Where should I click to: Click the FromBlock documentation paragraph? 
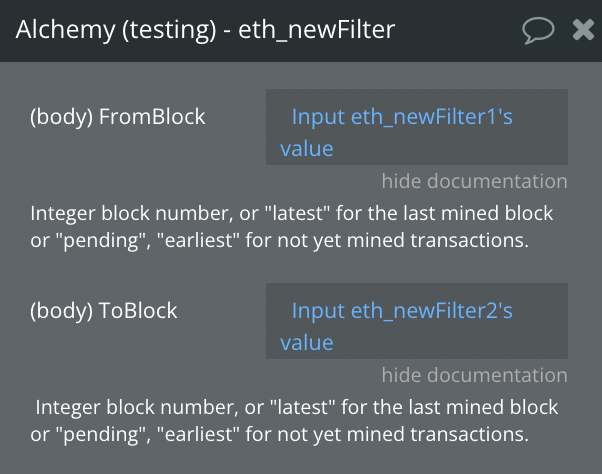tap(292, 227)
